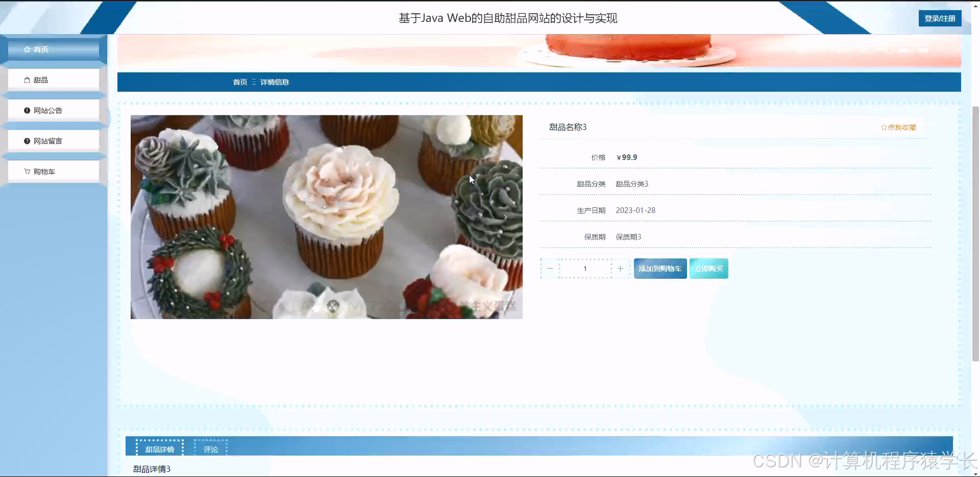Click the list icon before 详情信息 breadcrumb
This screenshot has height=477, width=980.
coord(253,82)
